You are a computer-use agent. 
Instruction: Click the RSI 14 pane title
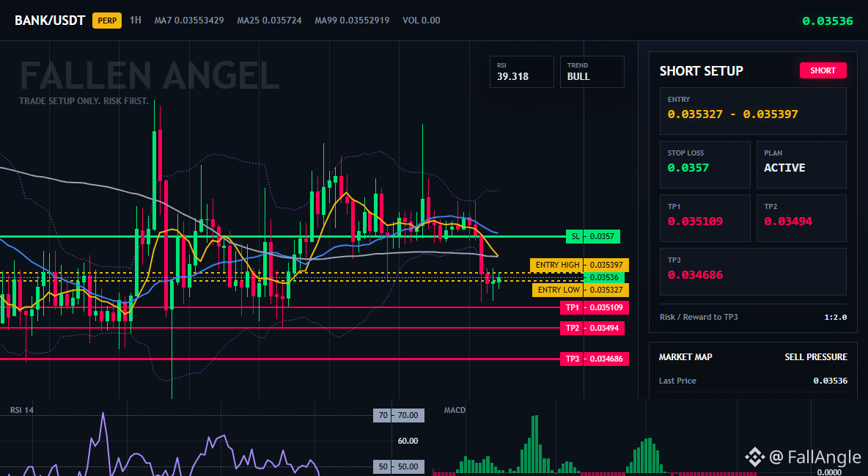(x=22, y=410)
